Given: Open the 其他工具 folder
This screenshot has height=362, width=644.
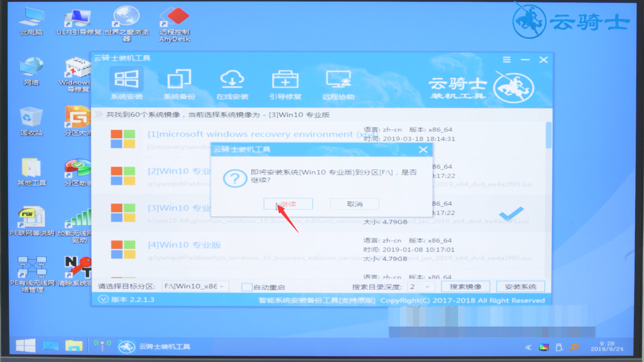Looking at the screenshot, I should pos(31,172).
